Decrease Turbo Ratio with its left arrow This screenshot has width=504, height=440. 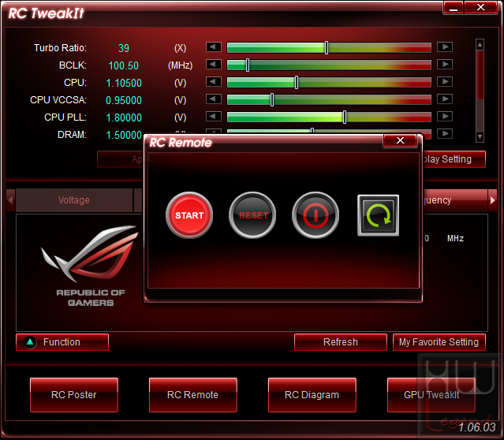(x=214, y=47)
